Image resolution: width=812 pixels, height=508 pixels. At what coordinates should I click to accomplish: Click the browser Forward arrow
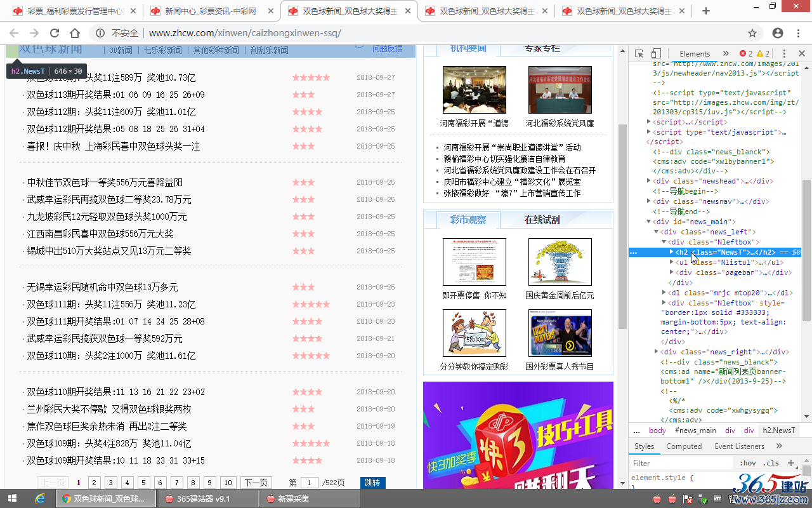pos(34,33)
